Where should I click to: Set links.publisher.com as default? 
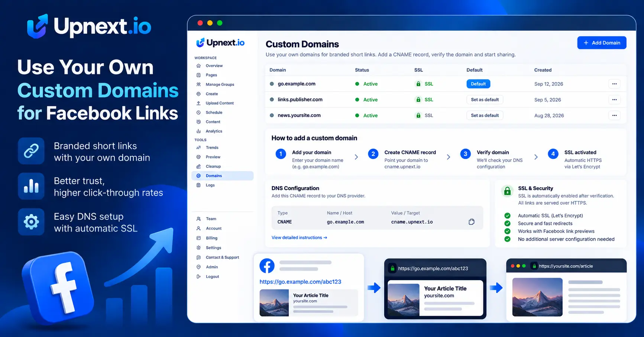[485, 100]
